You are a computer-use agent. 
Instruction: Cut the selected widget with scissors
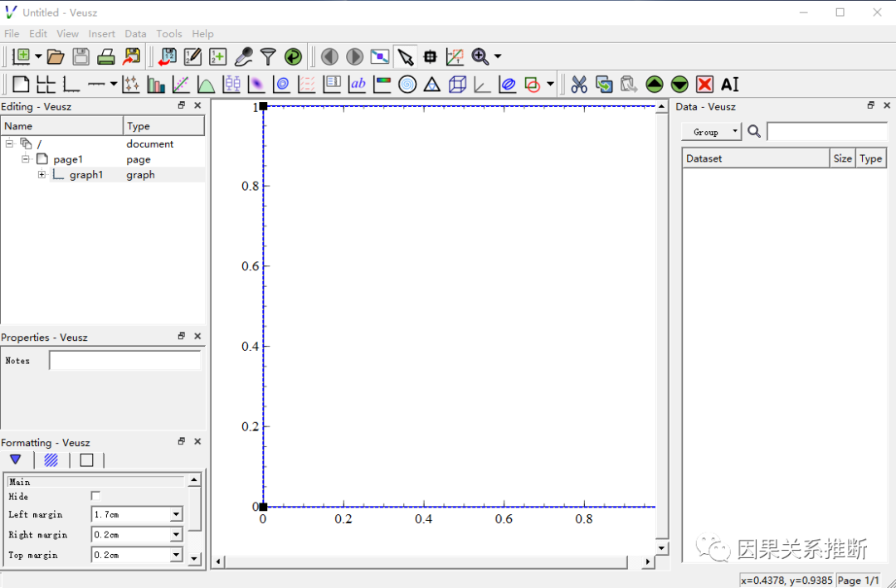point(579,85)
